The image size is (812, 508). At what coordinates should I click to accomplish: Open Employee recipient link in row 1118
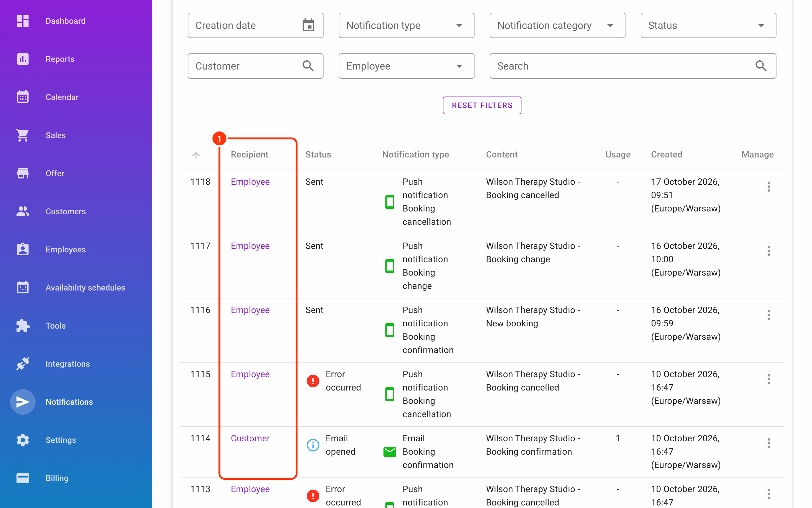coord(250,182)
